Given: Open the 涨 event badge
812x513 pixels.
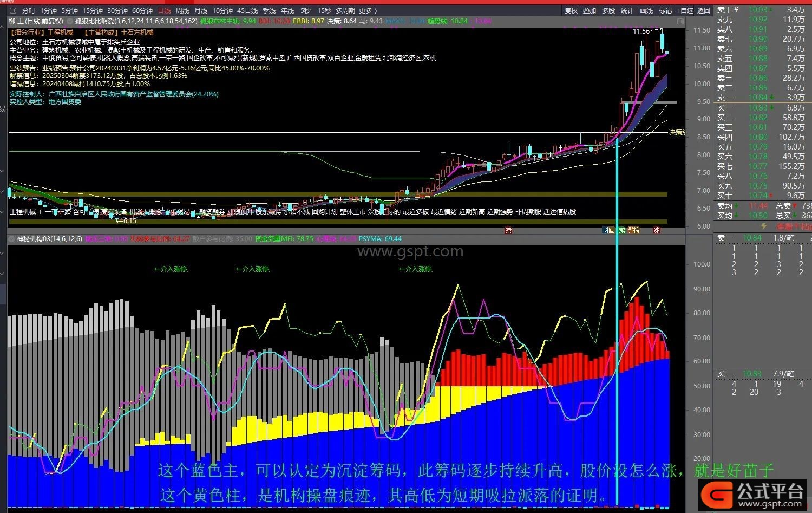Looking at the screenshot, I should (x=657, y=230).
